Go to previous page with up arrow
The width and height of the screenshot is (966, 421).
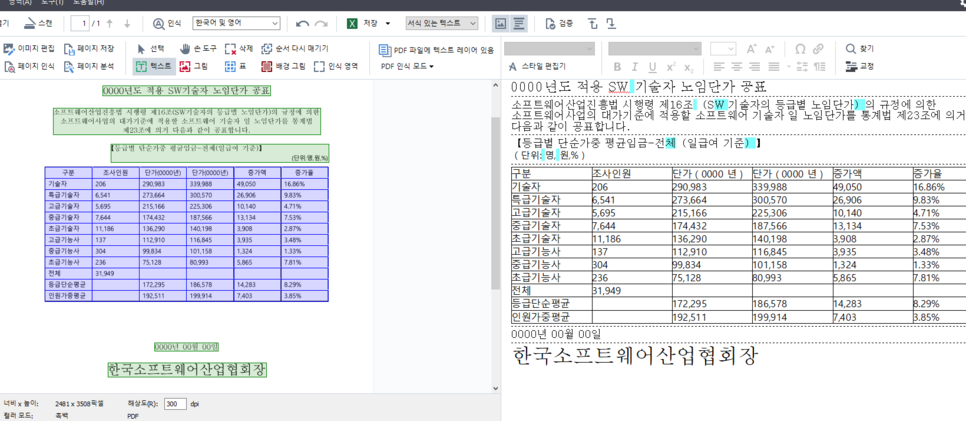click(110, 24)
